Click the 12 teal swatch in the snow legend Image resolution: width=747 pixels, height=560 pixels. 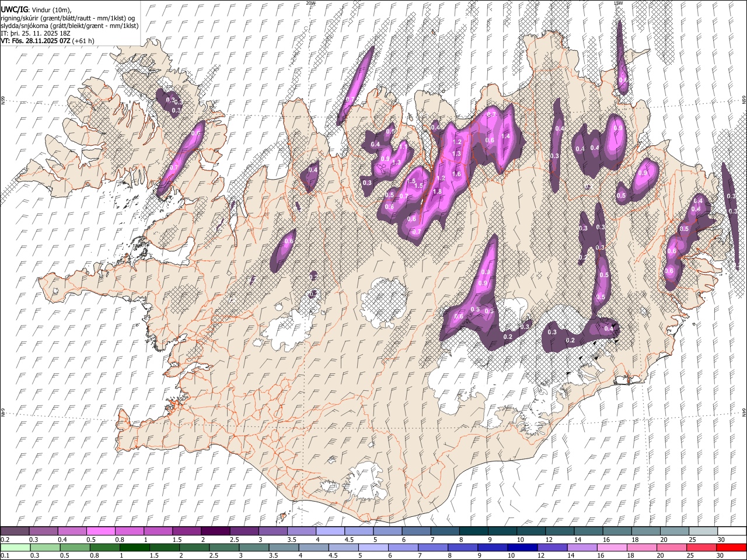(560, 531)
